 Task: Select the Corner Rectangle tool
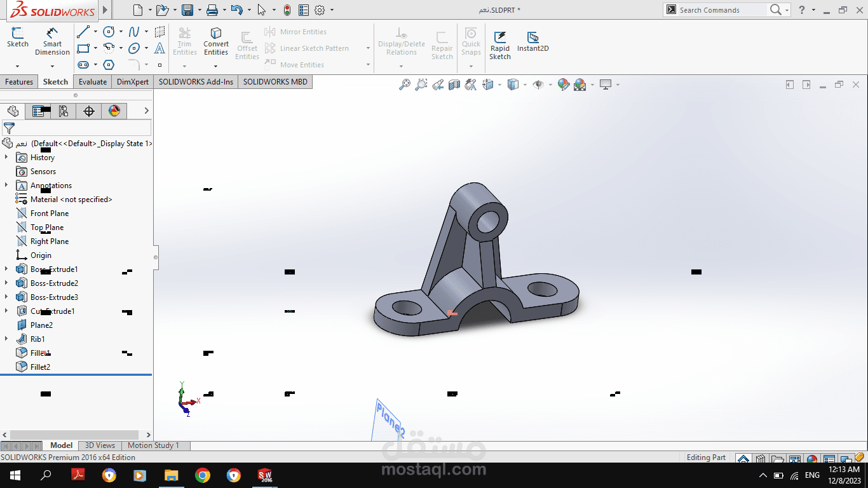pyautogui.click(x=83, y=48)
